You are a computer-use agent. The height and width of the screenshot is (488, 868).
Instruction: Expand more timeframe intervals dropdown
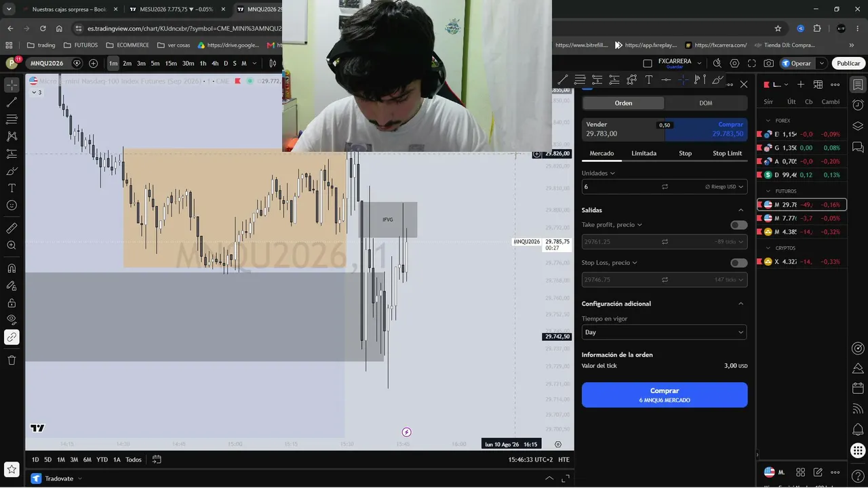pyautogui.click(x=254, y=63)
